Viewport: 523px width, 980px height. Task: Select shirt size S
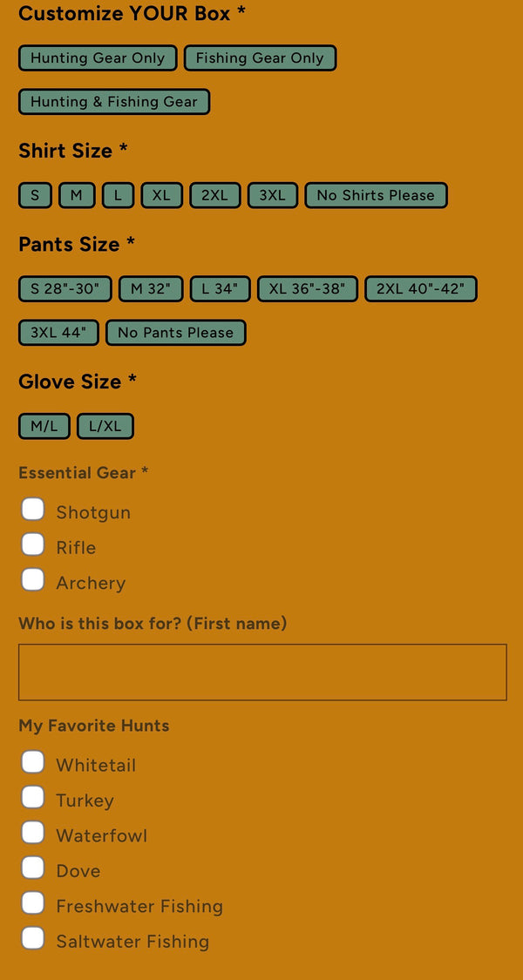35,195
